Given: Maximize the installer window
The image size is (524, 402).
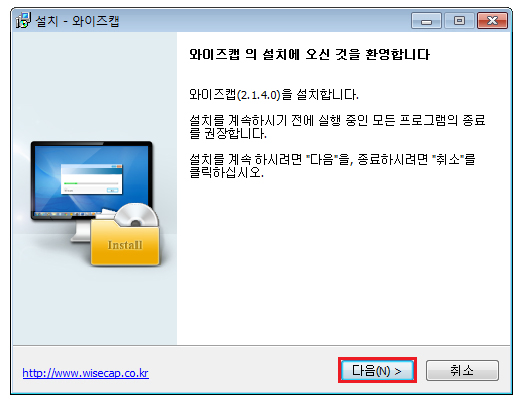Looking at the screenshot, I should (x=459, y=21).
